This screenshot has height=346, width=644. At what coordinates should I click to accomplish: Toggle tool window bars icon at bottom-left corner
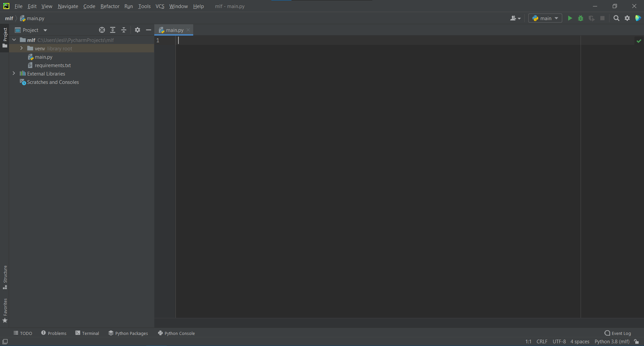(5, 342)
